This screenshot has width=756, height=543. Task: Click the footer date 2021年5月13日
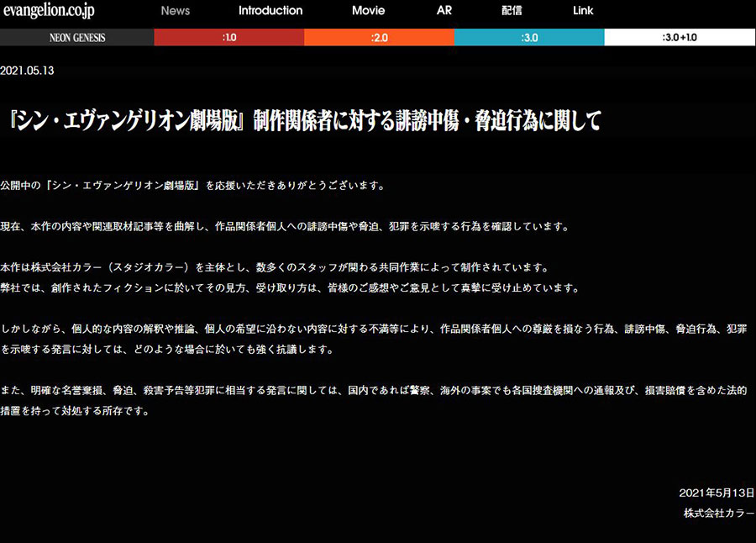coord(717,493)
